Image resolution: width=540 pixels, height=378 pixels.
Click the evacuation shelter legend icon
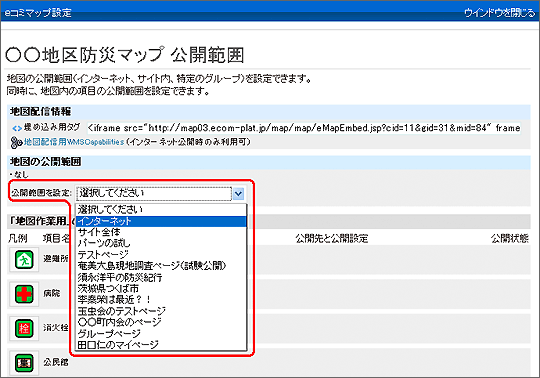point(24,260)
